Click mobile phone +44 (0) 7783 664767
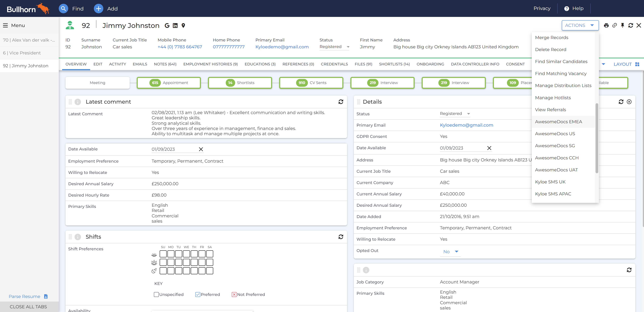This screenshot has height=312, width=644. 180,47
